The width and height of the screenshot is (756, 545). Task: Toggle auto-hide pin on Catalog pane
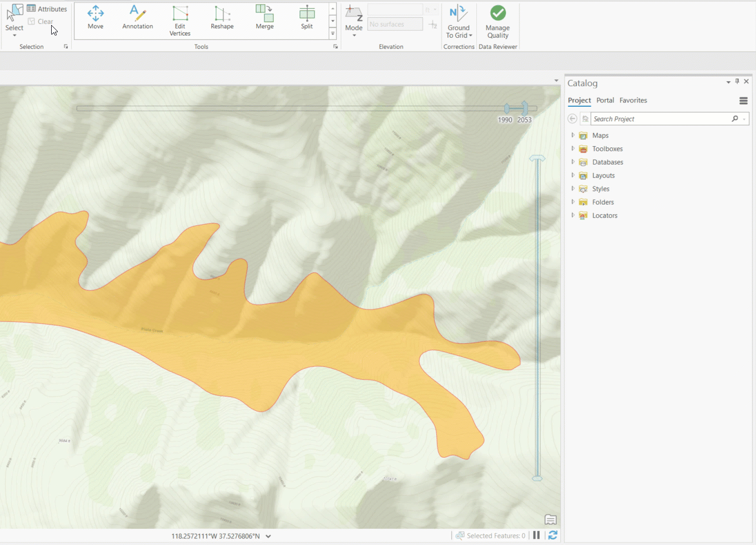(737, 82)
